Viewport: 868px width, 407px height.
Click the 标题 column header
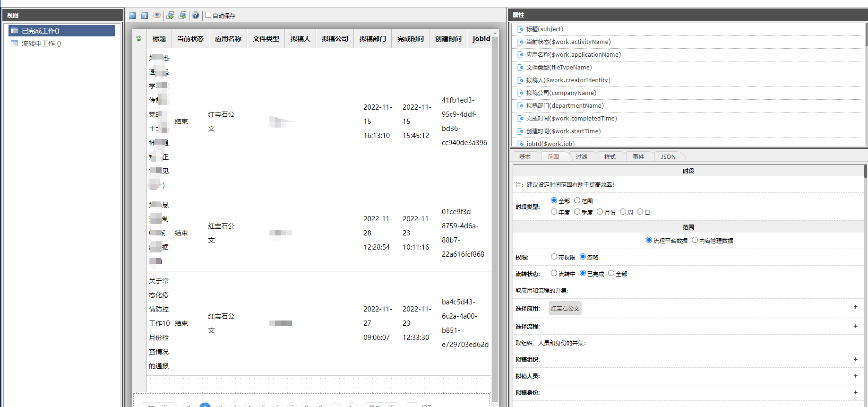pyautogui.click(x=159, y=39)
